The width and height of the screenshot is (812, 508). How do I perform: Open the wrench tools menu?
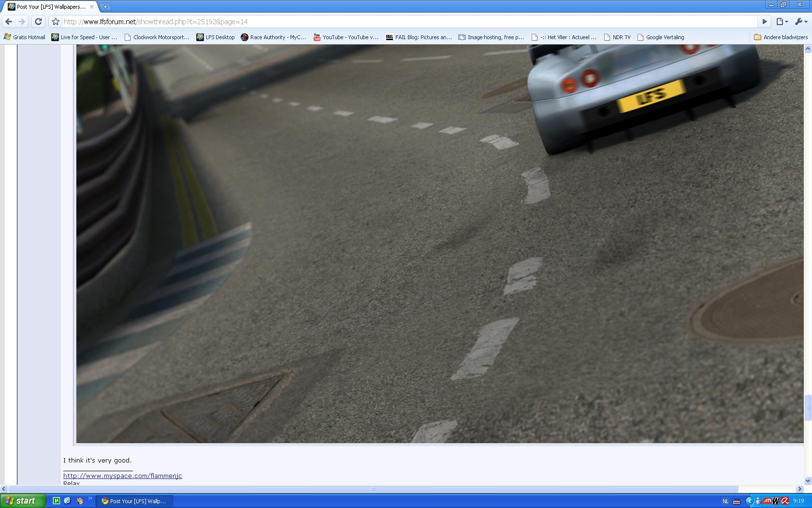point(801,22)
